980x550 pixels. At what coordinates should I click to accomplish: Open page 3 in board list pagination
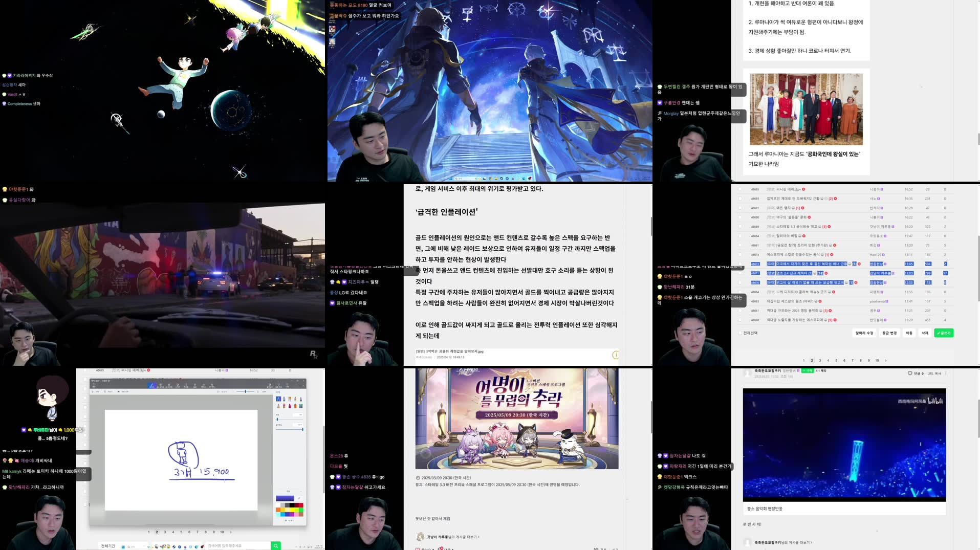[820, 360]
